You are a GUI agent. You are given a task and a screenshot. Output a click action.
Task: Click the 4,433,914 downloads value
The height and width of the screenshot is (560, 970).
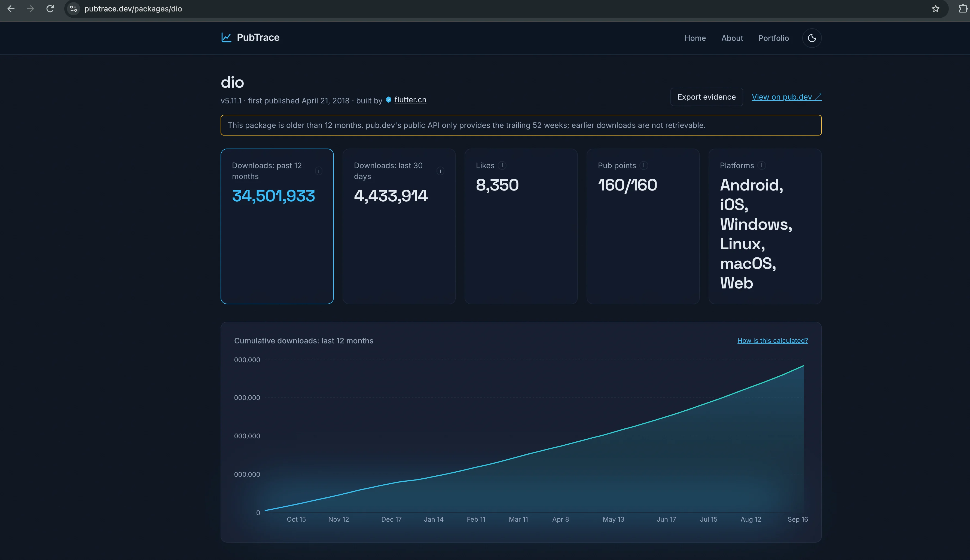click(x=391, y=196)
